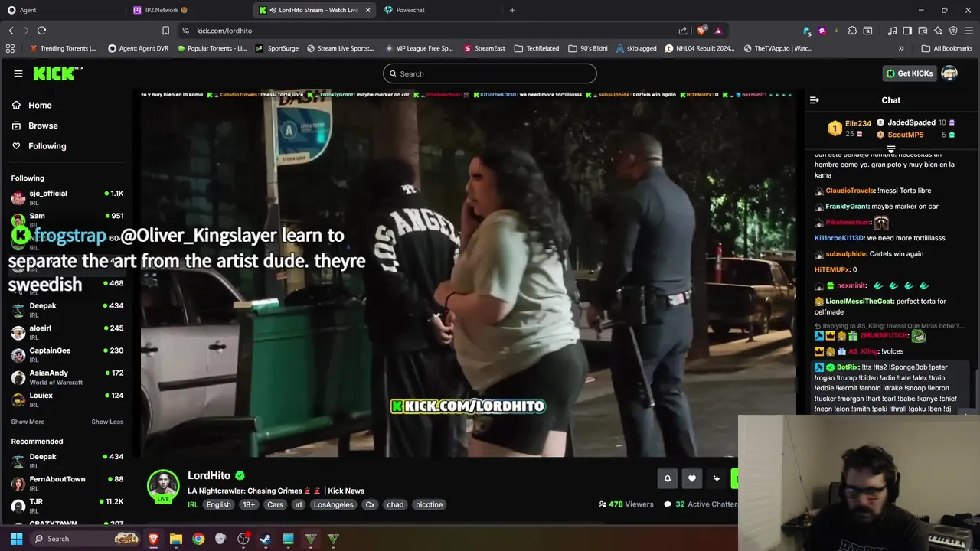Click subsulphide username in chat
The image size is (980, 551).
[845, 254]
